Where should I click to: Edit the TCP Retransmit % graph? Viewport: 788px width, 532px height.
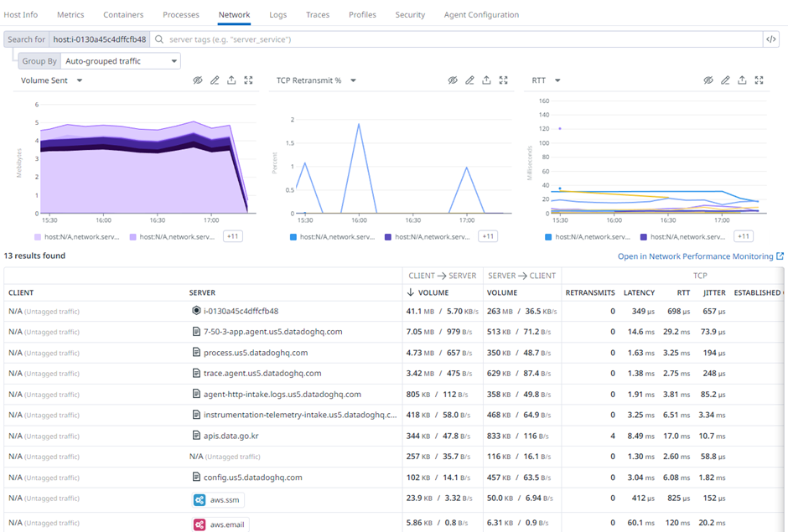click(470, 80)
